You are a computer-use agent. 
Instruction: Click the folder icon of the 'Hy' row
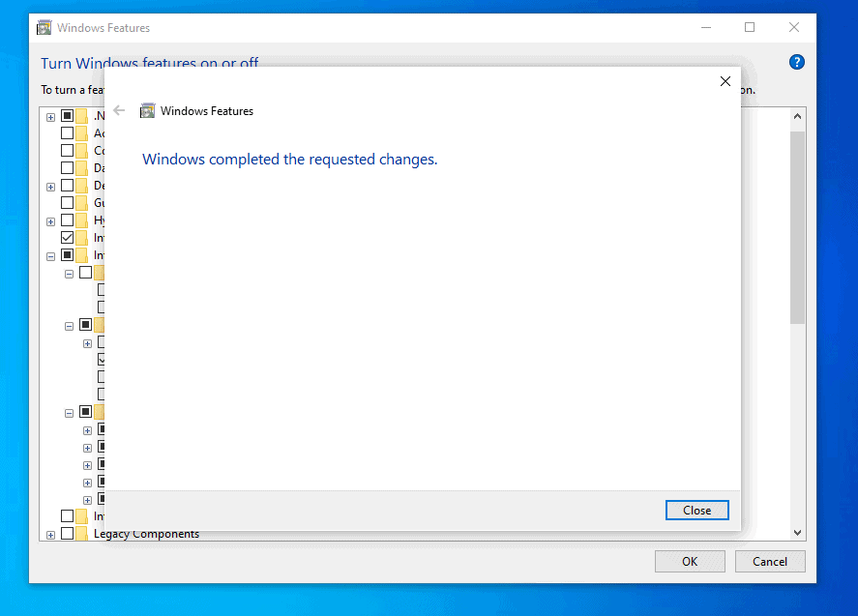[81, 220]
